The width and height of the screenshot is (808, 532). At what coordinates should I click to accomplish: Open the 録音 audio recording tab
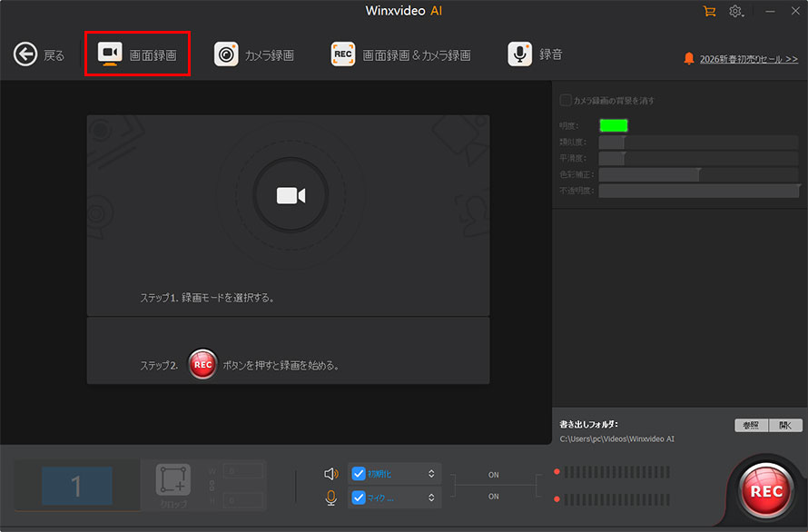pos(535,54)
